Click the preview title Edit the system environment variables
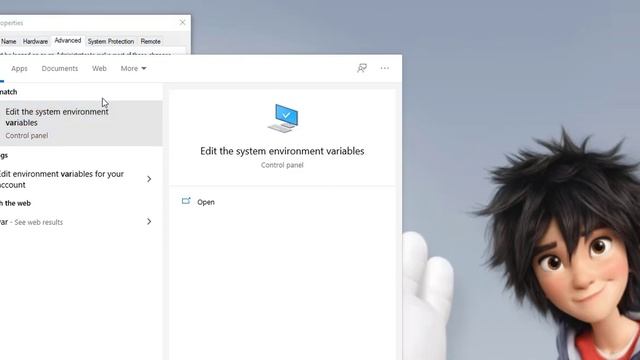The height and width of the screenshot is (360, 640). [282, 151]
